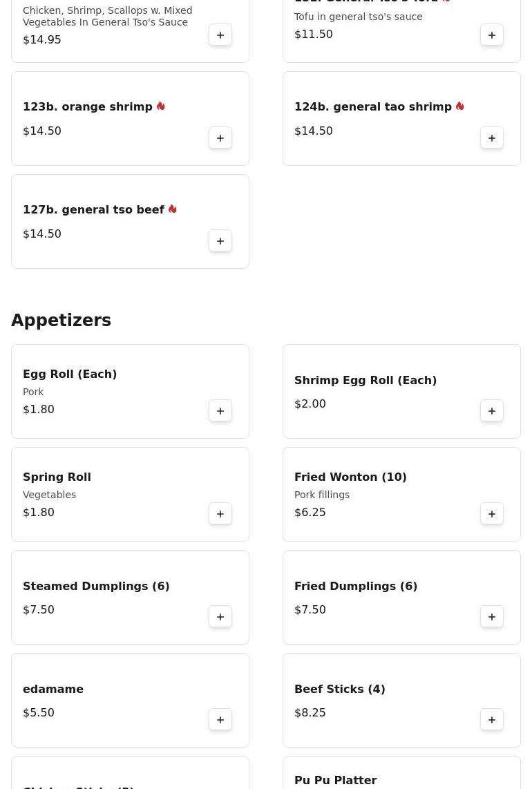This screenshot has height=789, width=532.
Task: Click the spicy flame icon beside general tao shrimp
Action: coord(460,106)
